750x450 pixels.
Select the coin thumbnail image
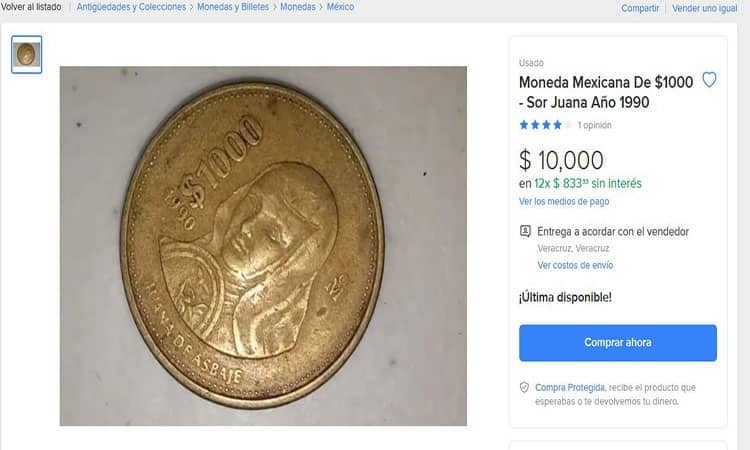pyautogui.click(x=26, y=55)
